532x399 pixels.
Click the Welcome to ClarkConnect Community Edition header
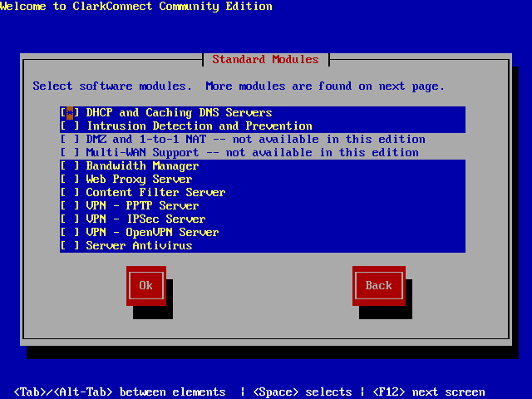click(x=136, y=7)
